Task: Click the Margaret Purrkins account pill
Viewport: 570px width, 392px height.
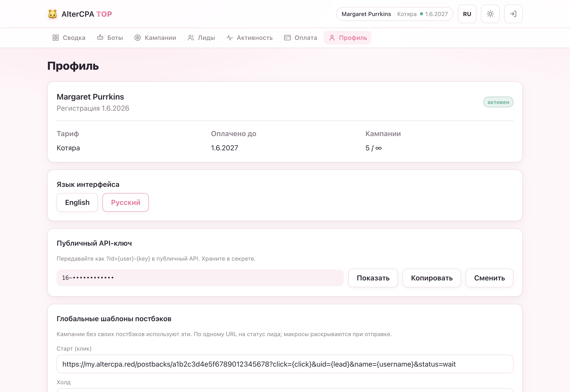Action: (395, 14)
